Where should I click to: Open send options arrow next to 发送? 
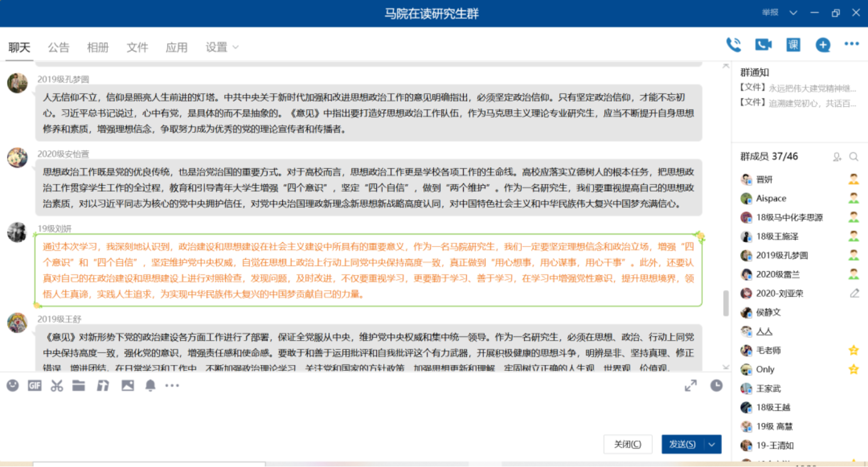[712, 444]
